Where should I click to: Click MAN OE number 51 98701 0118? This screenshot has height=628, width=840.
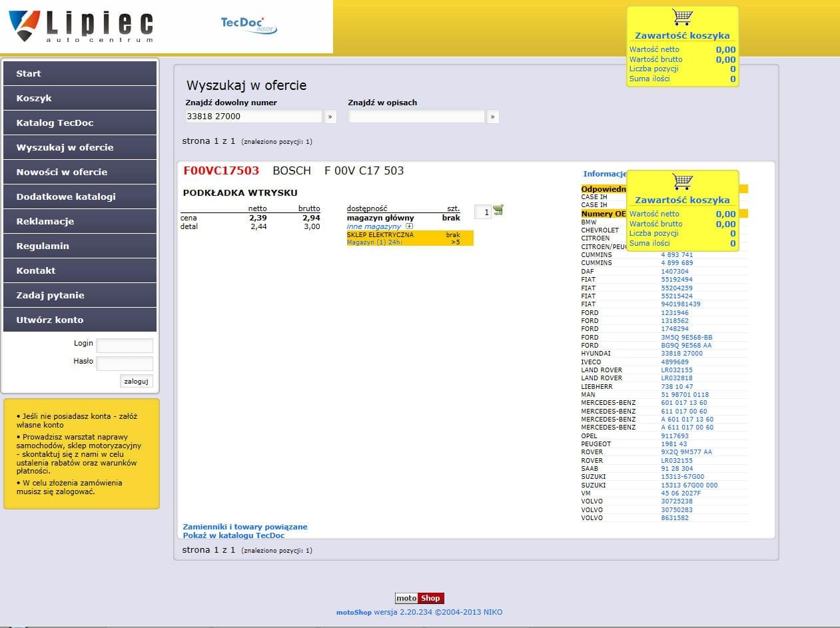point(685,395)
